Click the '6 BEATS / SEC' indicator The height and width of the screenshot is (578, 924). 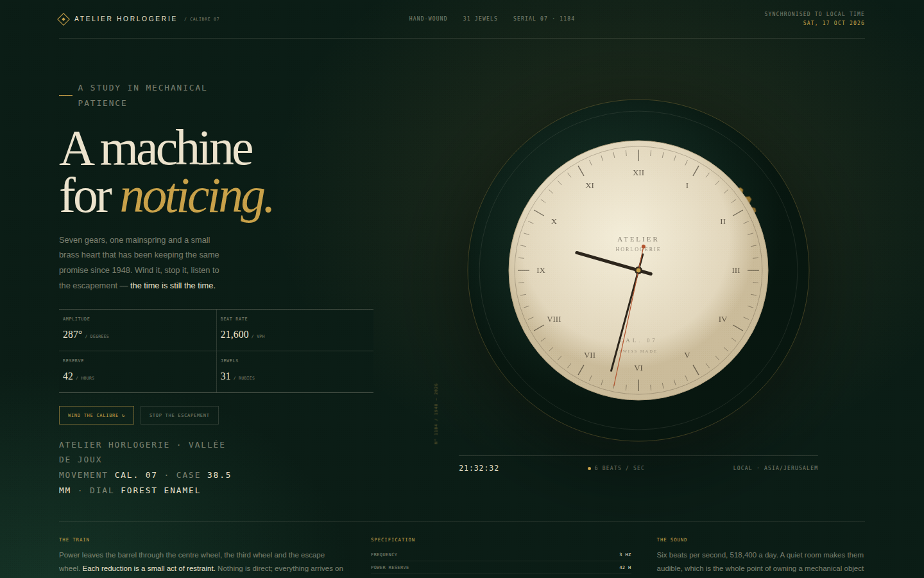click(x=616, y=468)
